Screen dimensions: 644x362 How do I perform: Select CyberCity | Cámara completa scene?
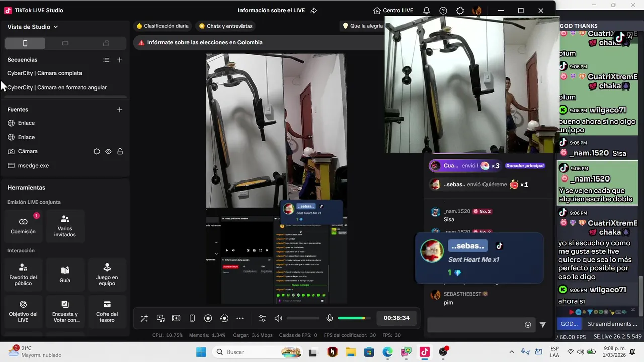pos(45,73)
